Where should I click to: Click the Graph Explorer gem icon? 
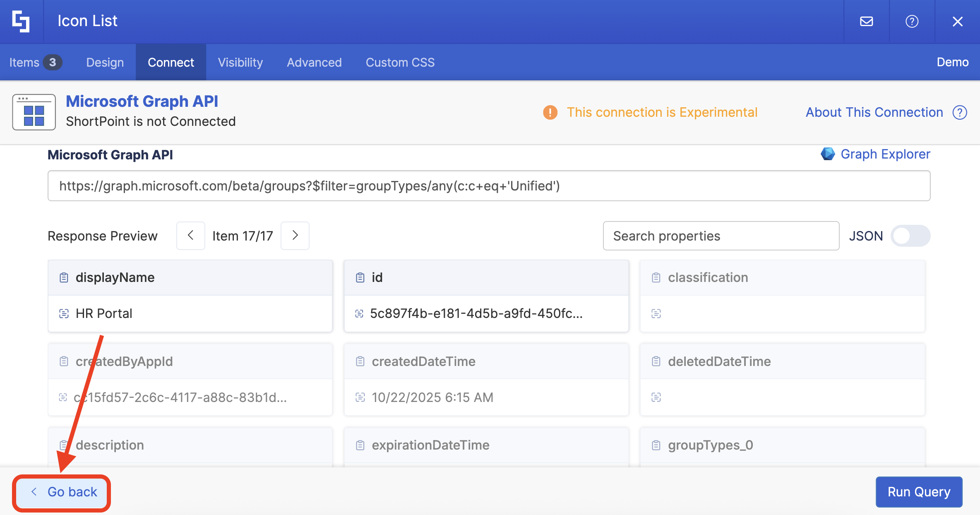(x=827, y=154)
